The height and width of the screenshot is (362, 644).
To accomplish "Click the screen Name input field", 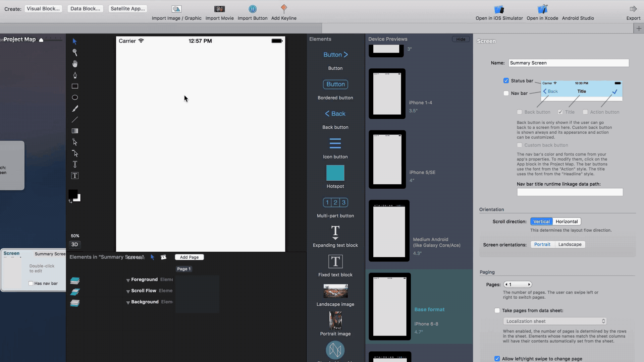I will pos(569,63).
